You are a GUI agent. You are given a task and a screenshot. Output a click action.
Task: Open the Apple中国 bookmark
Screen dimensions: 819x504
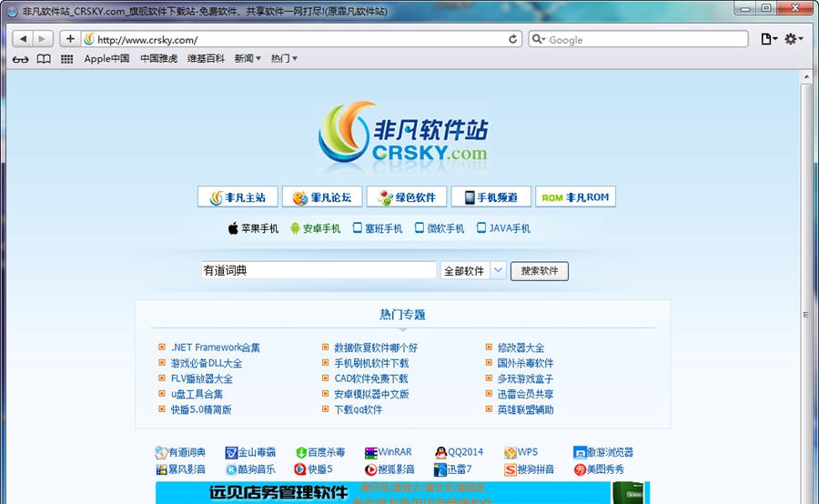(107, 58)
